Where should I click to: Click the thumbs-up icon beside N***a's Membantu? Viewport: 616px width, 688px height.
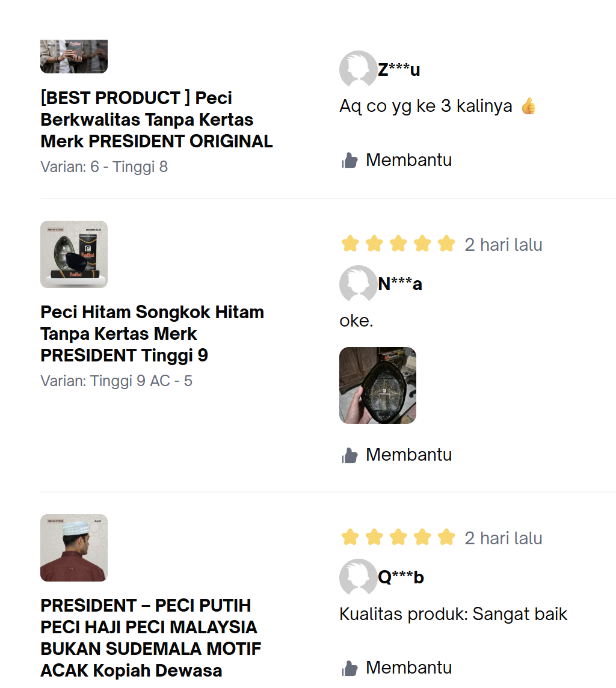[350, 455]
